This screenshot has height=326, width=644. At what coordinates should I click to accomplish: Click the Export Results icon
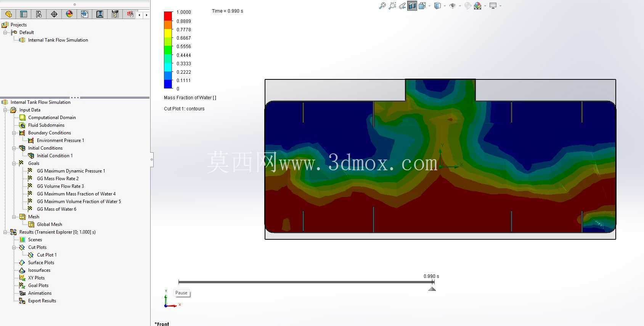coord(22,301)
